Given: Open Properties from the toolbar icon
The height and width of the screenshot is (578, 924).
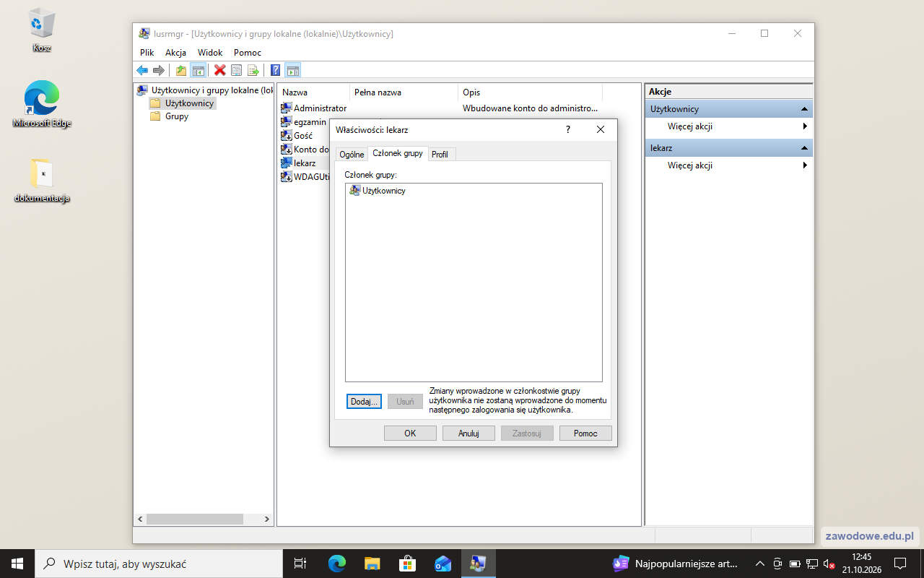Looking at the screenshot, I should (236, 70).
